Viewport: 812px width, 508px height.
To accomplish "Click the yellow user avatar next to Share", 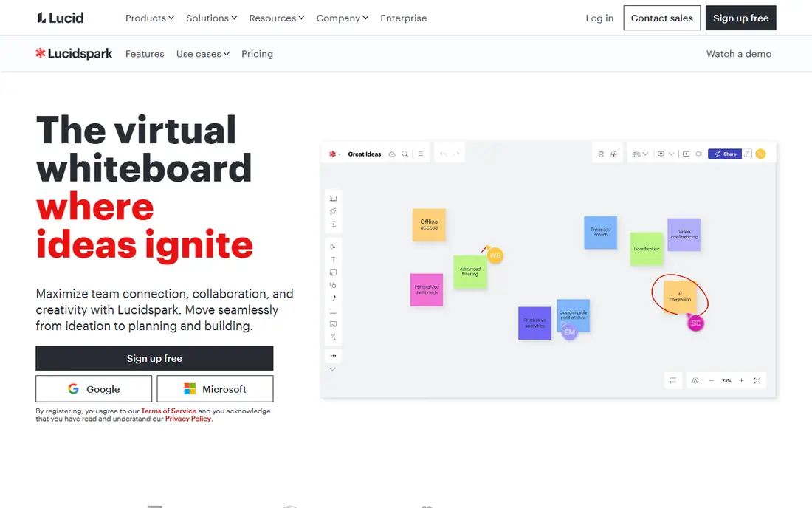I will coord(761,154).
